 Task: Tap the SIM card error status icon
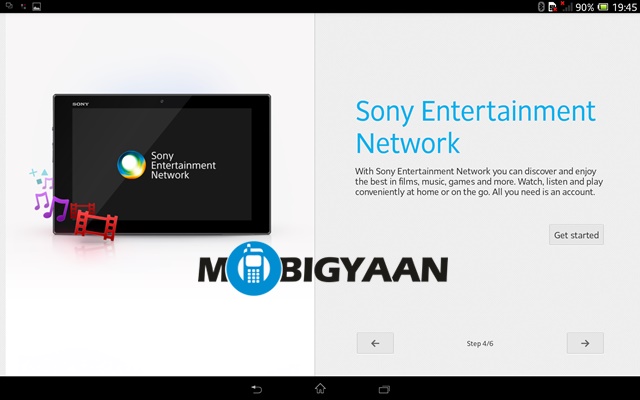pyautogui.click(x=553, y=7)
